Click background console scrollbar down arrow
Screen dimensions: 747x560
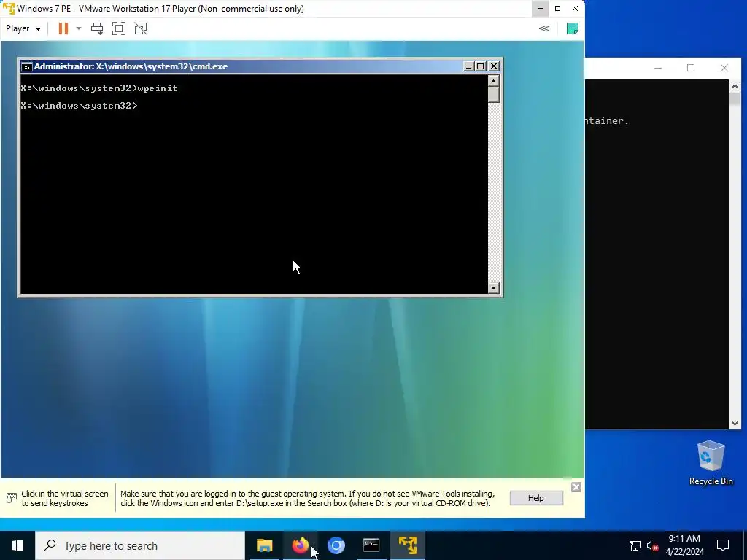point(735,424)
